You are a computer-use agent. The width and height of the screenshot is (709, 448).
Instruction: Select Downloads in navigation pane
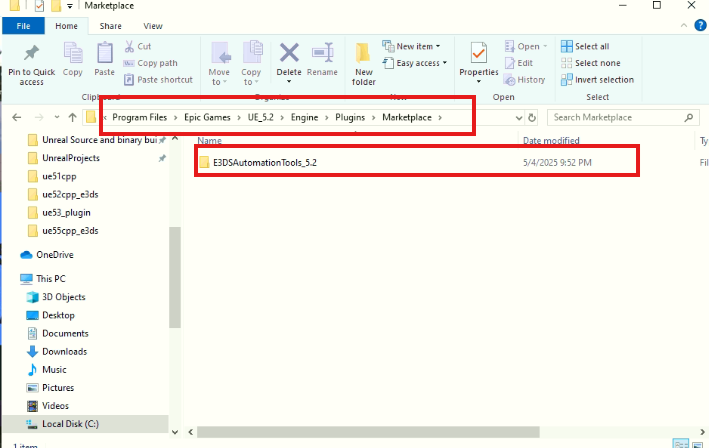click(64, 351)
